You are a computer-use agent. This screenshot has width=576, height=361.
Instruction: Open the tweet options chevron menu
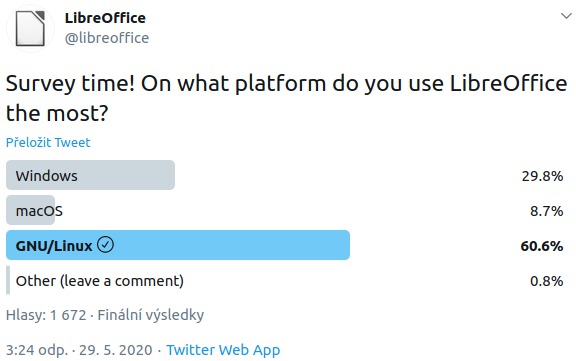[x=566, y=16]
